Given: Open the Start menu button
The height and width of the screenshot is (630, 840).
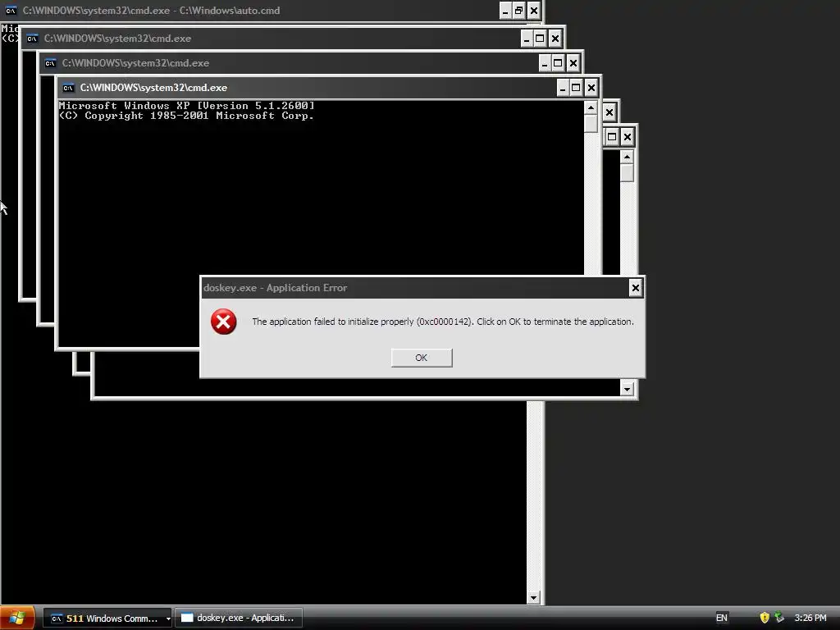Looking at the screenshot, I should coord(17,619).
